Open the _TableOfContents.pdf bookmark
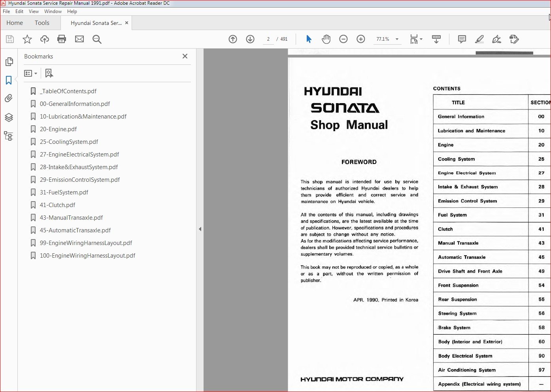This screenshot has width=551, height=392. tap(68, 91)
